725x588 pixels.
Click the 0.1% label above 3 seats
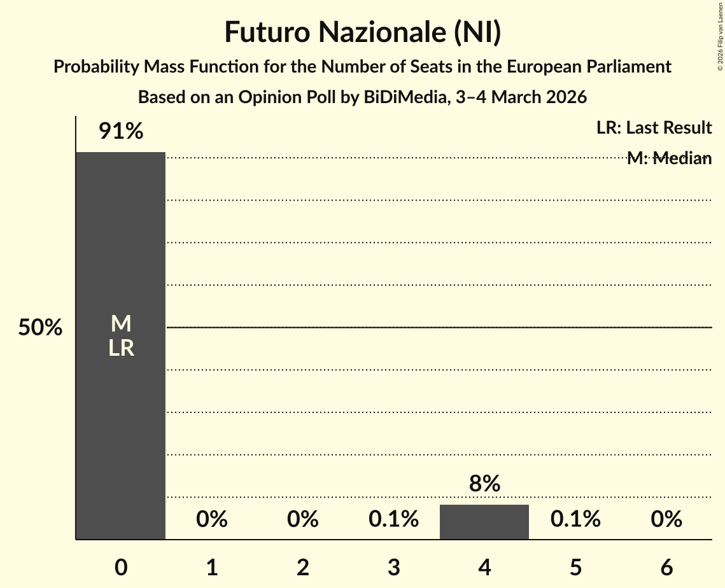tap(394, 520)
